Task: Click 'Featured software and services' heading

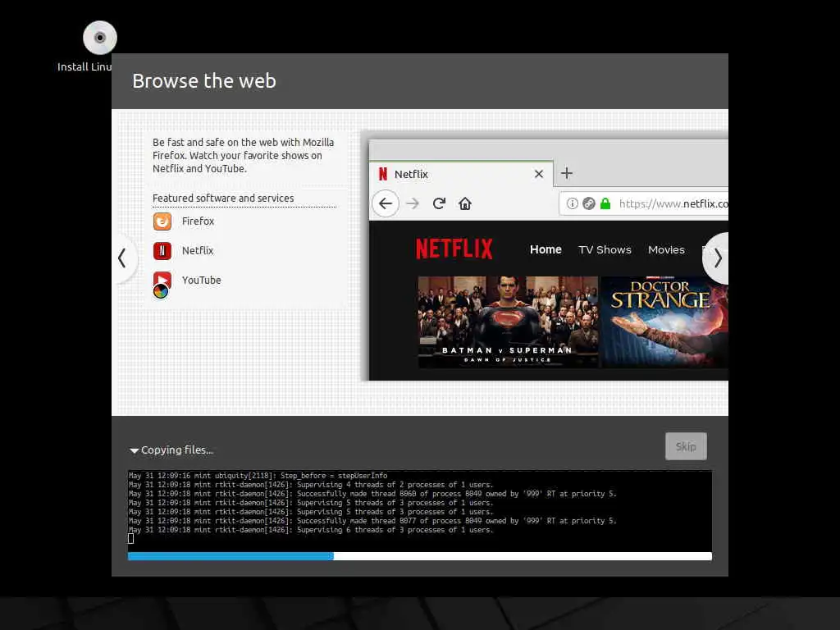Action: tap(223, 199)
